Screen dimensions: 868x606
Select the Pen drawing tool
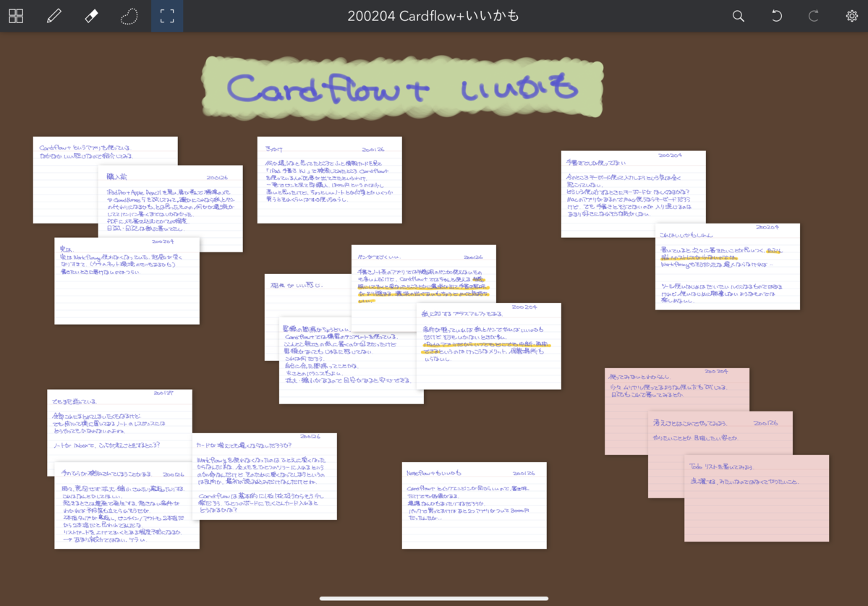pos(54,16)
